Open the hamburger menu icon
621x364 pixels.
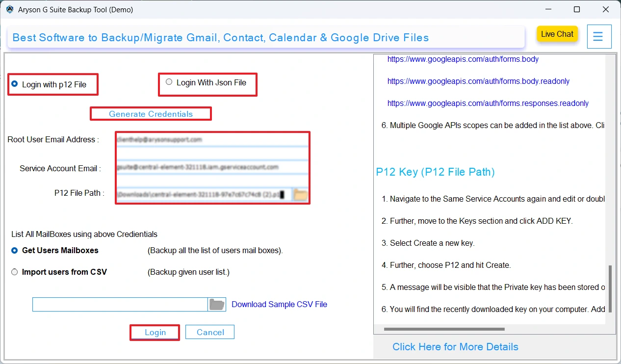(599, 36)
